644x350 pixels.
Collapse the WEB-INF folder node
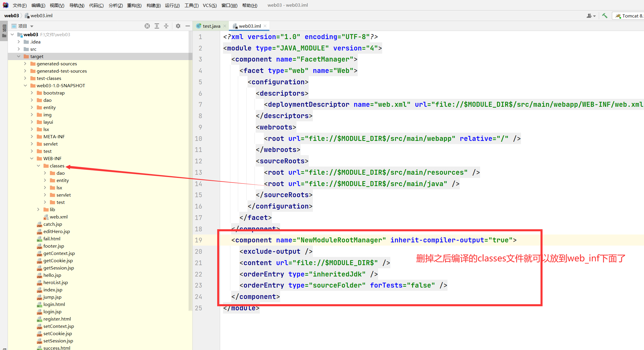coord(32,158)
